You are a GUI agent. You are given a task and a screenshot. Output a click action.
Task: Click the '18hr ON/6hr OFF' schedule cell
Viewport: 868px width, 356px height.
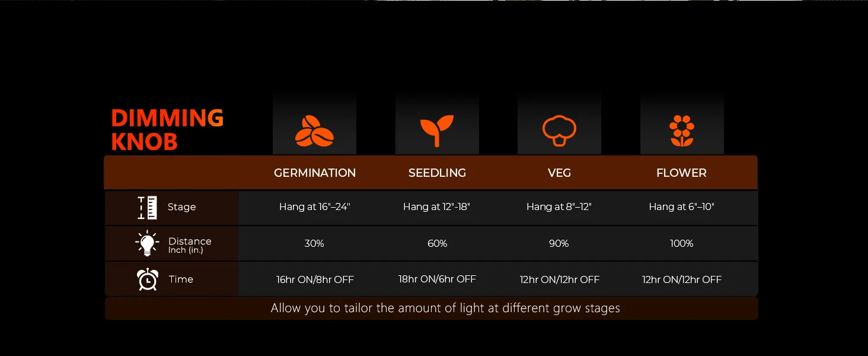coord(437,279)
